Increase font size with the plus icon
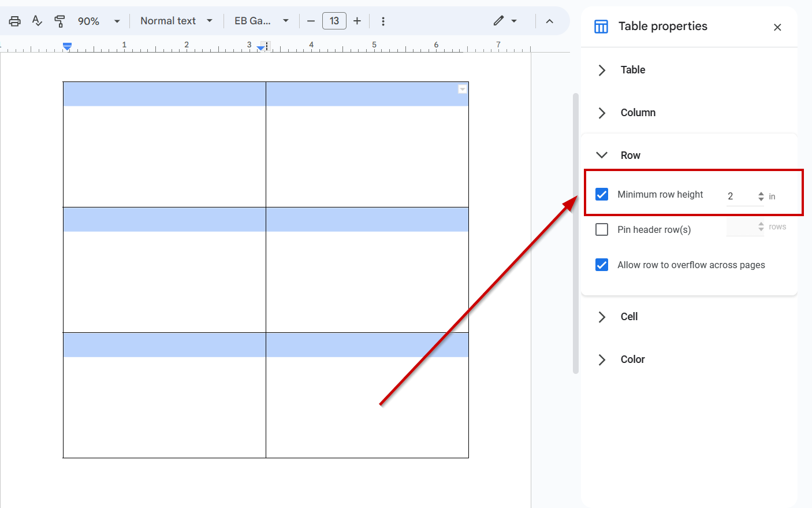Screen dimensions: 812x508 (357, 20)
